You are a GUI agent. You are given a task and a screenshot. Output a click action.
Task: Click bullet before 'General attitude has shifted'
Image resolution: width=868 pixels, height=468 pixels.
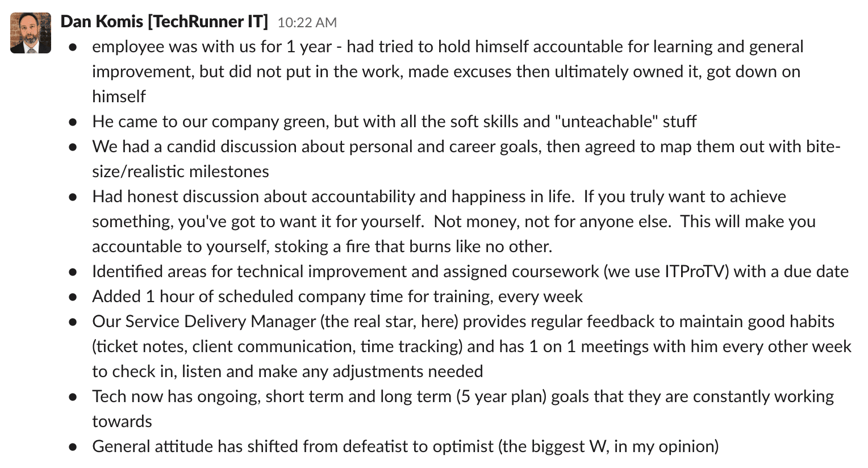(x=73, y=447)
